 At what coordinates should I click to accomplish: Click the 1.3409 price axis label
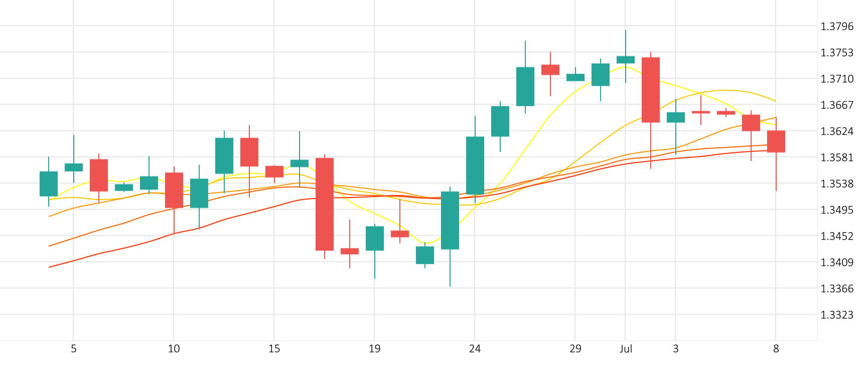[x=836, y=262]
